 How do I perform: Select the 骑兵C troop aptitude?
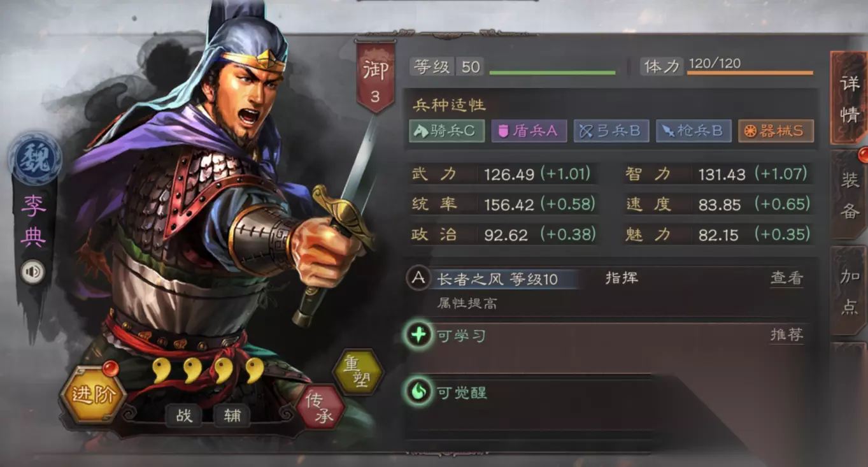[446, 131]
